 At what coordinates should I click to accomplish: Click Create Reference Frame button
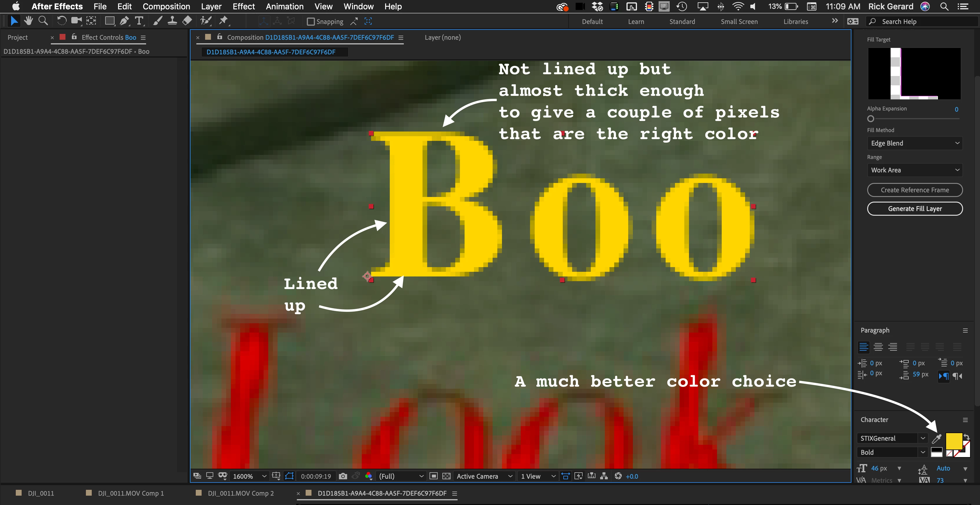915,190
